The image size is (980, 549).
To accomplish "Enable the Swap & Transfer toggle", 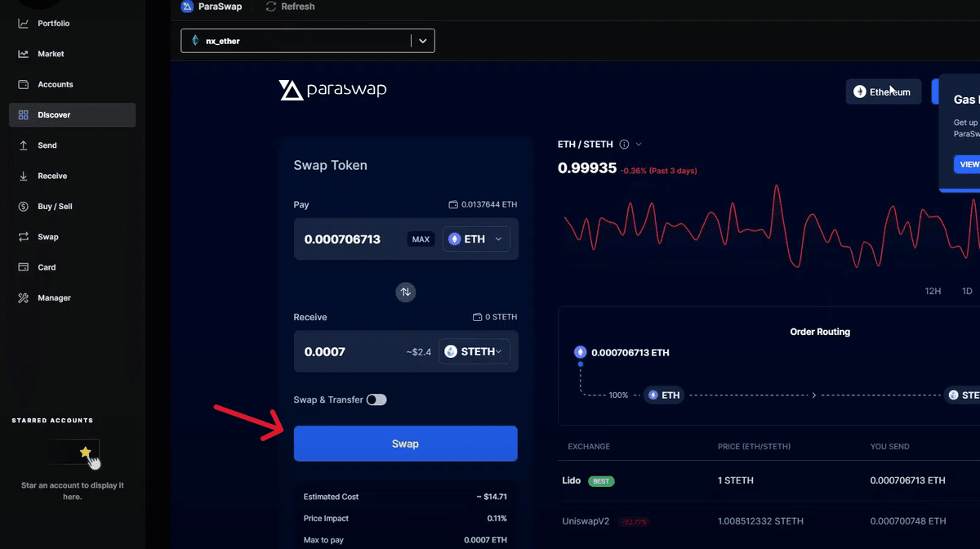I will [376, 399].
